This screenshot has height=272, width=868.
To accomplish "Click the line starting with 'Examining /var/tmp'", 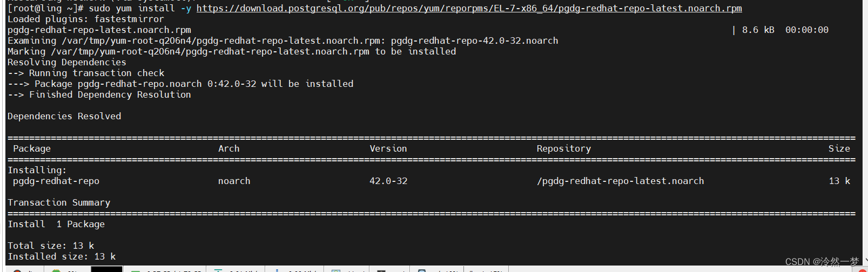I will (x=282, y=40).
